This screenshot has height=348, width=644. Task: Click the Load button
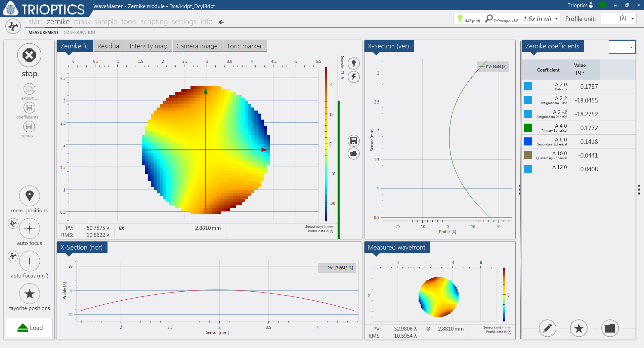pyautogui.click(x=29, y=328)
